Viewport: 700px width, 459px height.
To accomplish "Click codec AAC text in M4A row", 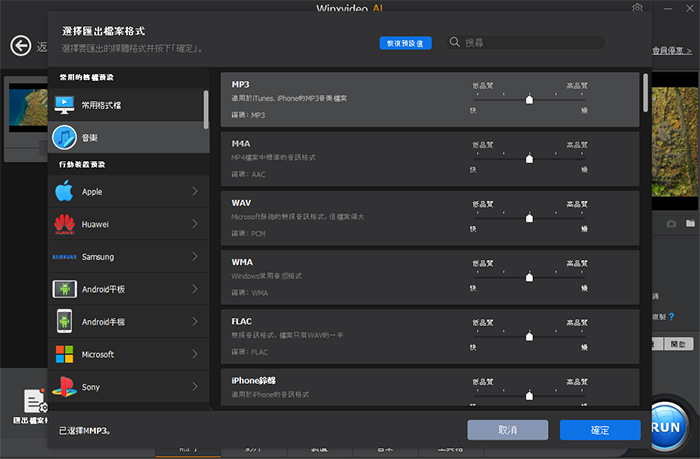I will (x=248, y=175).
